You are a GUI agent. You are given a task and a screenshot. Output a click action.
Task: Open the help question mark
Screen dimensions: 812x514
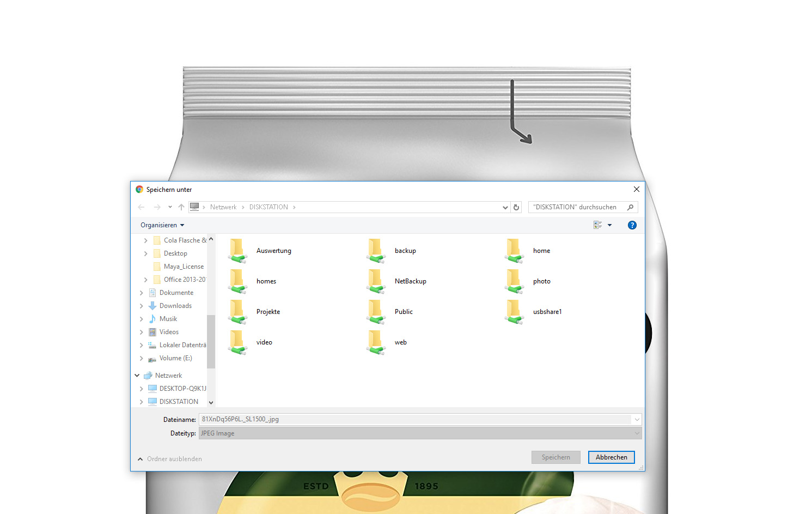pos(632,225)
